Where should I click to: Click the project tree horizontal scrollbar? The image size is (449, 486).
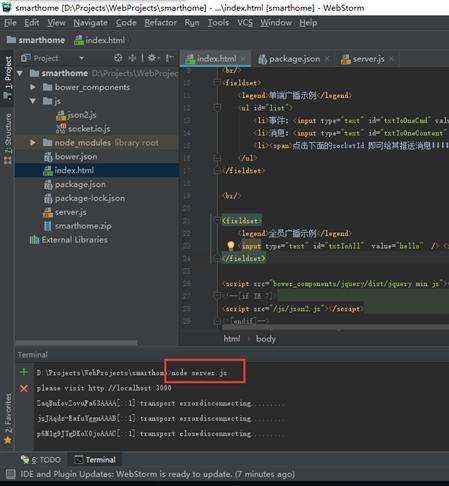pyautogui.click(x=77, y=343)
